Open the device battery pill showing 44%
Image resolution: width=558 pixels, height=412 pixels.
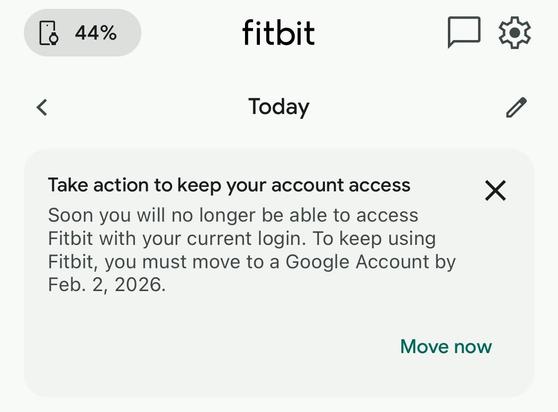[x=83, y=33]
